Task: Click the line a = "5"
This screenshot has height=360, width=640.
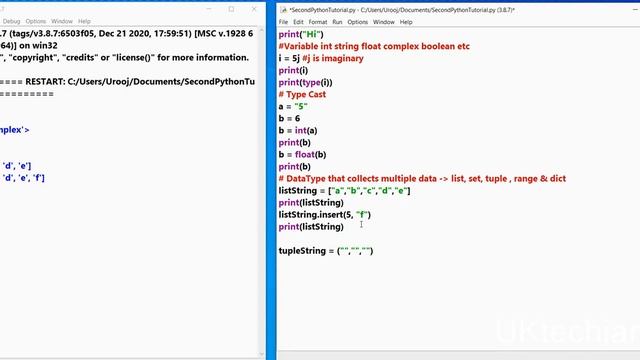Action: (293, 107)
